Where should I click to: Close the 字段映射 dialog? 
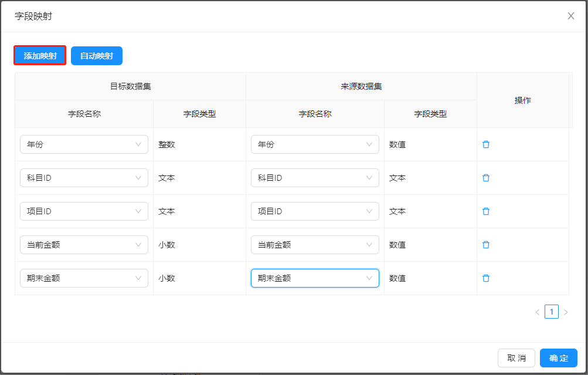pos(570,16)
